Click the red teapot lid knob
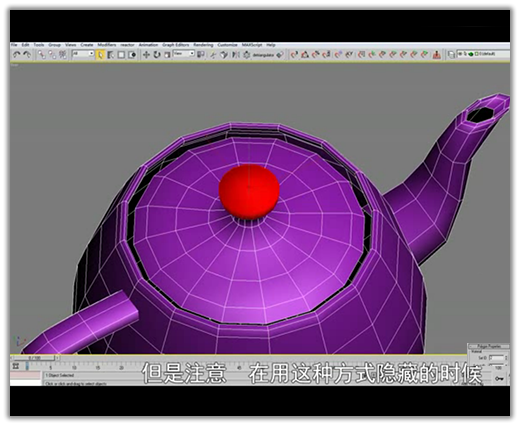This screenshot has width=520, height=426. pyautogui.click(x=249, y=191)
